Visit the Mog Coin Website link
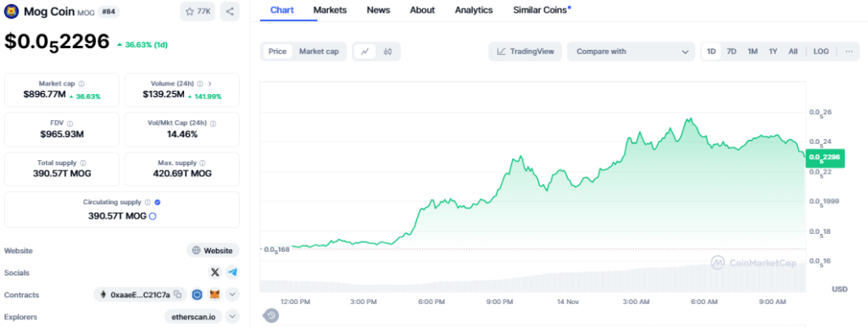 [x=213, y=251]
